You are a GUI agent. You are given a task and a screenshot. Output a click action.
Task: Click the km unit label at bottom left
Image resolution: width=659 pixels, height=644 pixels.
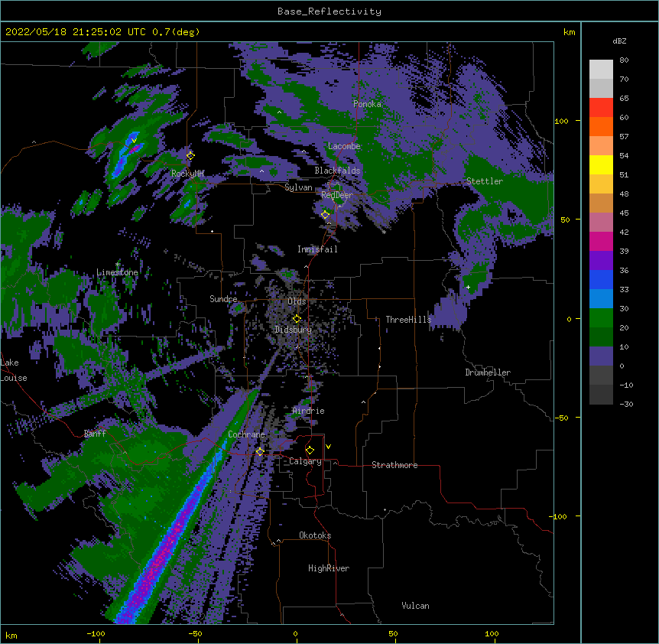coord(11,635)
